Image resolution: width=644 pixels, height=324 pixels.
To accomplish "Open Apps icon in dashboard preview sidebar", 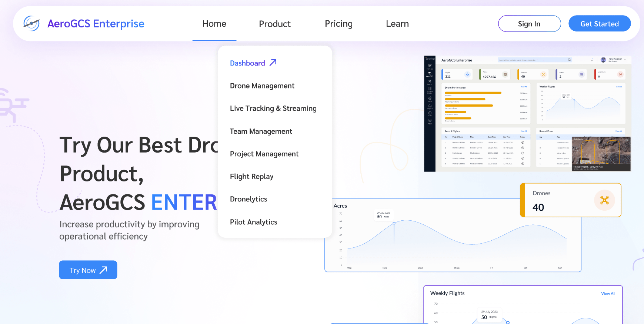I will coord(430,121).
